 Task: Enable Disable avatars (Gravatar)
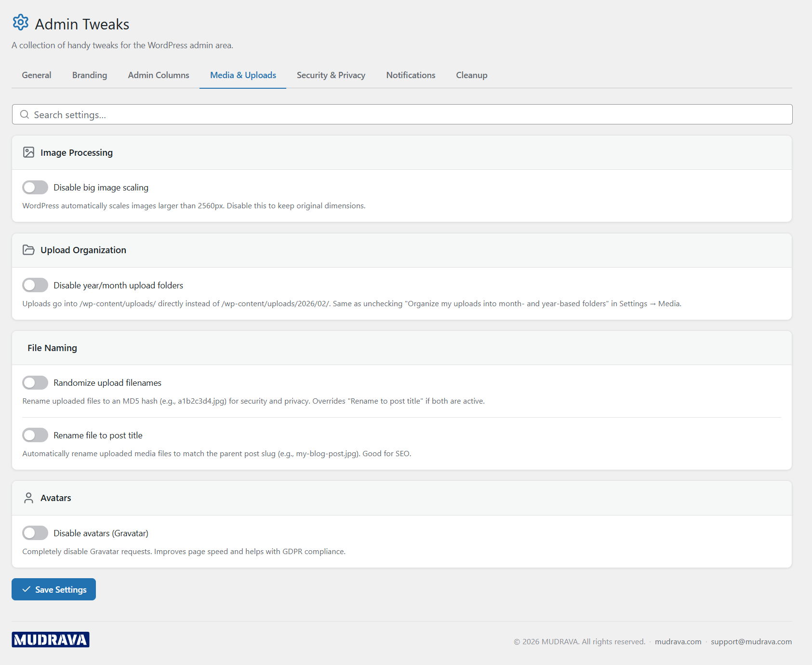pos(35,533)
